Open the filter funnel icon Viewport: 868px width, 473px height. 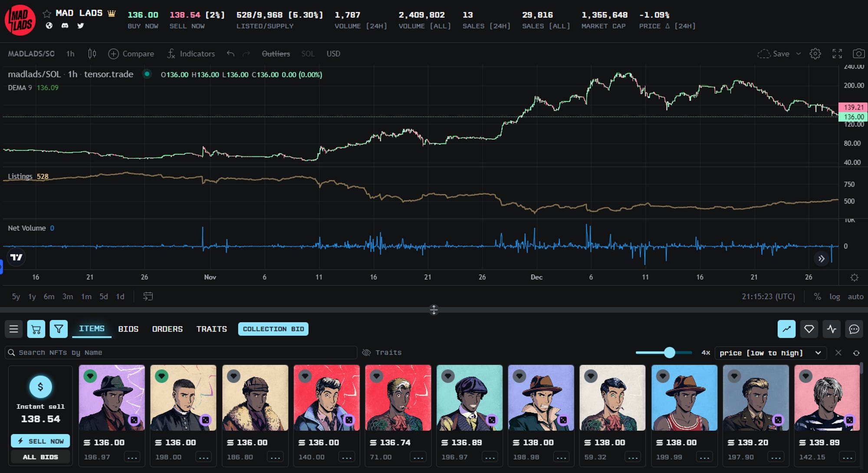59,329
